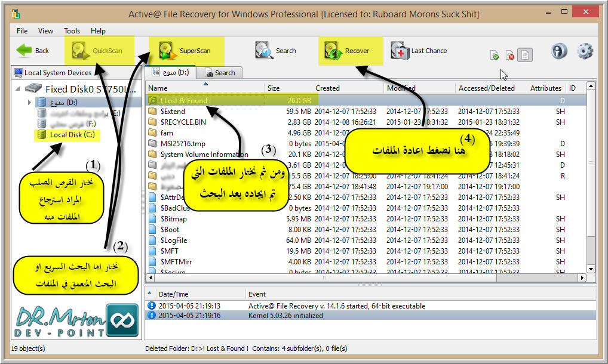Click the horizontal scrollbar right arrow
The height and width of the screenshot is (364, 608).
click(582, 277)
